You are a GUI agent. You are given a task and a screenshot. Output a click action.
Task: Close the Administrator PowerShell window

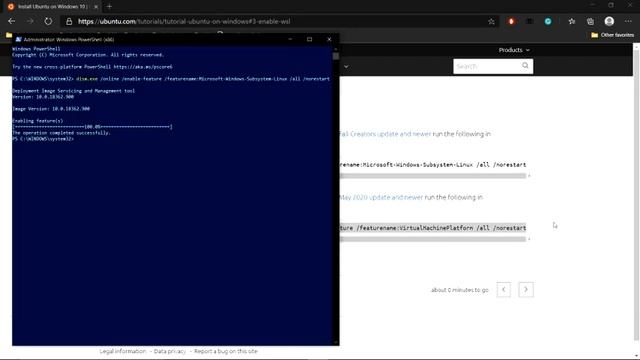329,39
